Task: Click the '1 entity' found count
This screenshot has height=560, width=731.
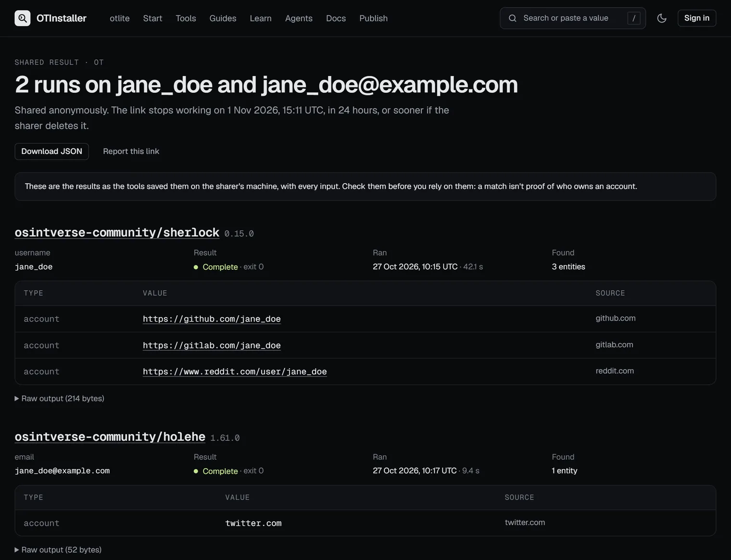Action: (565, 471)
